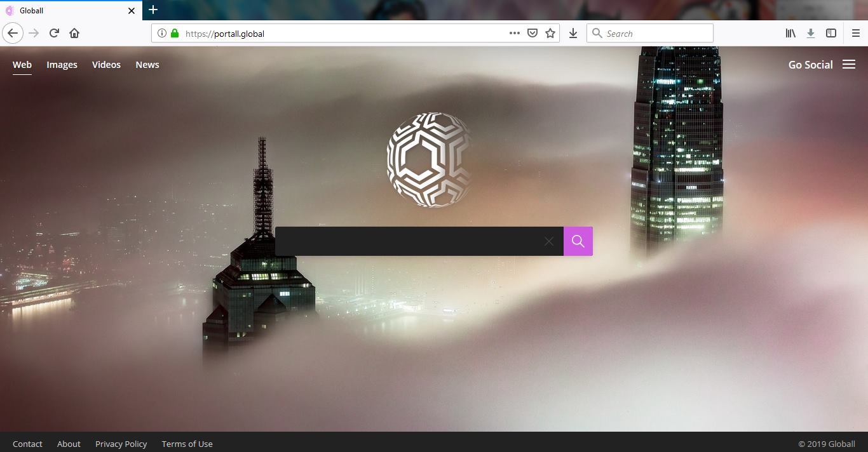Open the Privacy Policy link
868x452 pixels.
(x=121, y=444)
